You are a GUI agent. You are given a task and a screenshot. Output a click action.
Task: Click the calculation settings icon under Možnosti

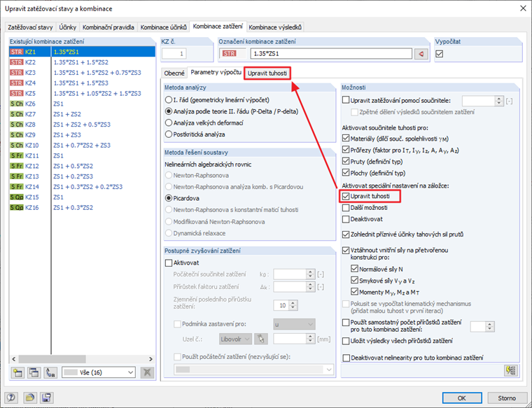511,370
